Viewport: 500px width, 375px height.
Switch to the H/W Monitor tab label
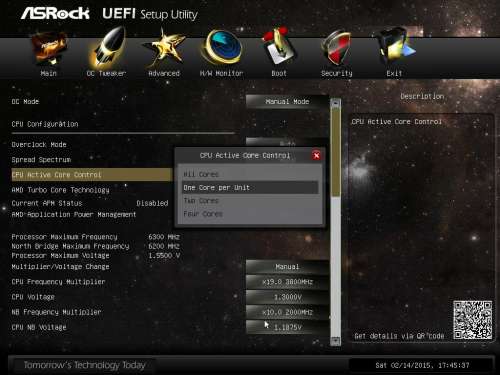pos(222,73)
